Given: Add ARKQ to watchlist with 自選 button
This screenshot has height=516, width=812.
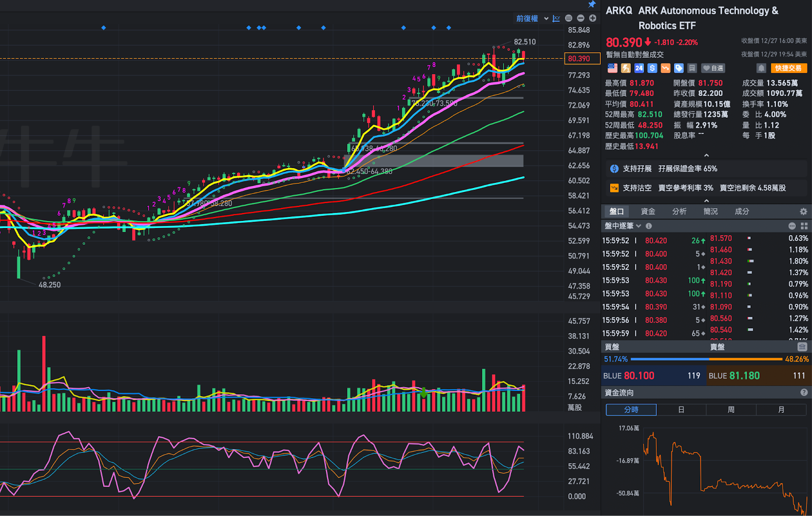Looking at the screenshot, I should click(x=713, y=68).
